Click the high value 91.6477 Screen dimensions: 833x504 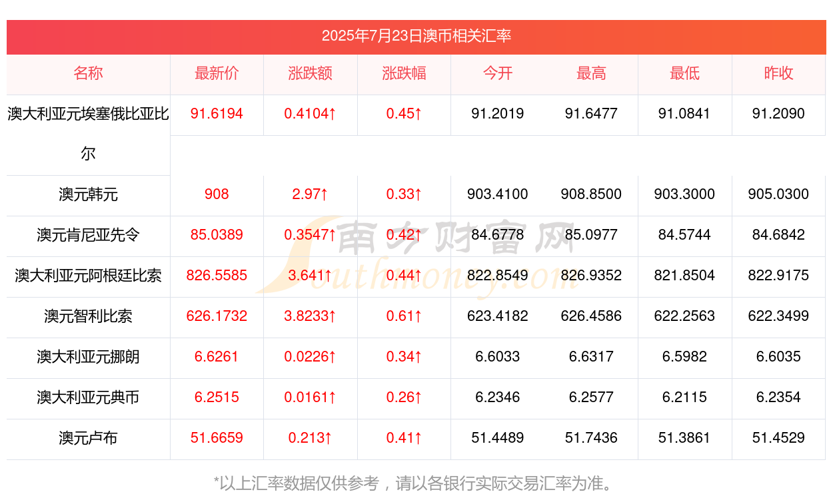click(591, 114)
